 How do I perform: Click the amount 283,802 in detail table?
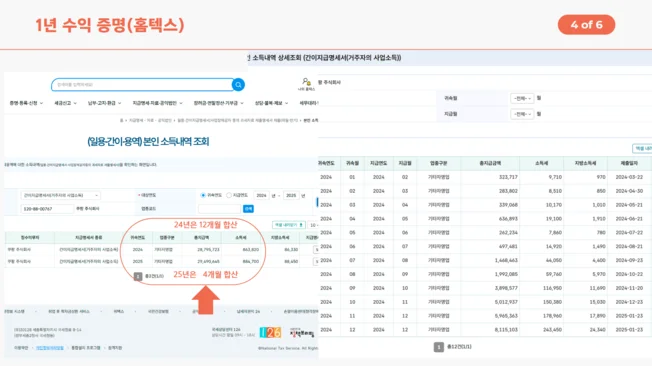pos(508,191)
